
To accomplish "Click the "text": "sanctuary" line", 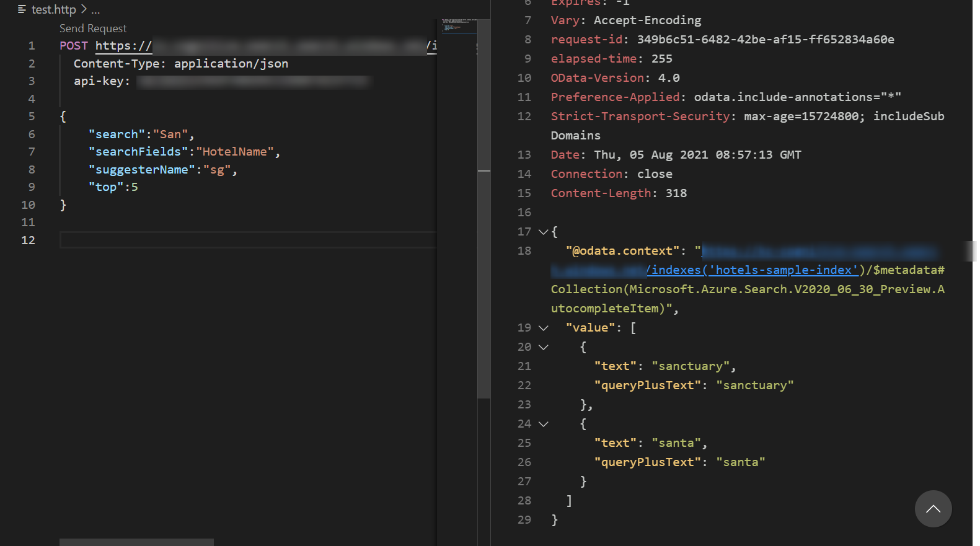I will coord(665,366).
